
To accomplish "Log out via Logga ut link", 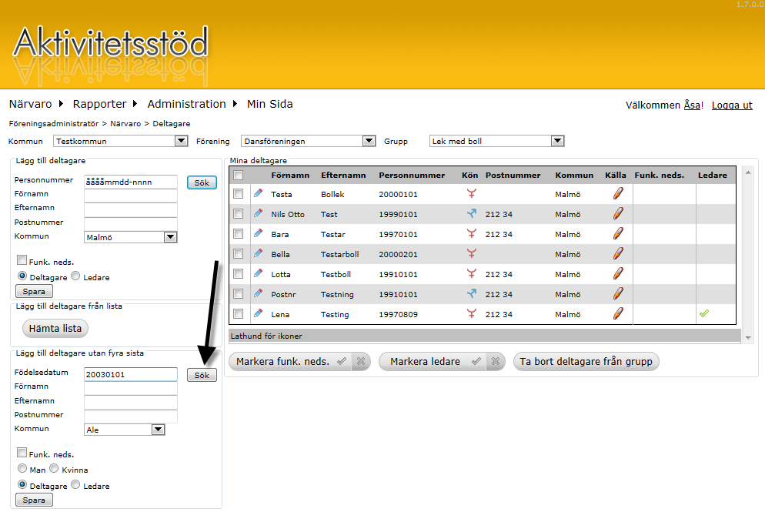I will pos(732,105).
